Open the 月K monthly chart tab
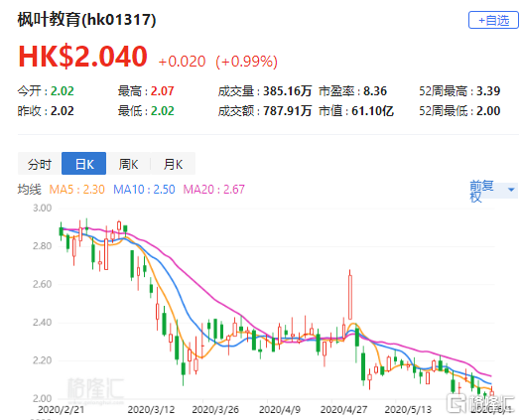Viewport: 521px width, 420px height. pyautogui.click(x=173, y=164)
